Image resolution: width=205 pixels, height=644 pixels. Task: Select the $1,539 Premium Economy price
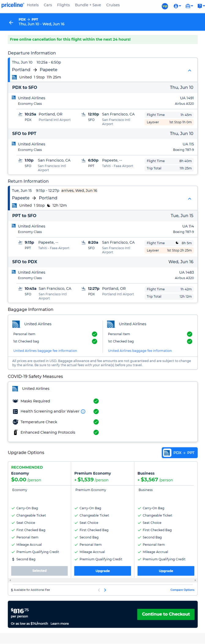coord(91,480)
